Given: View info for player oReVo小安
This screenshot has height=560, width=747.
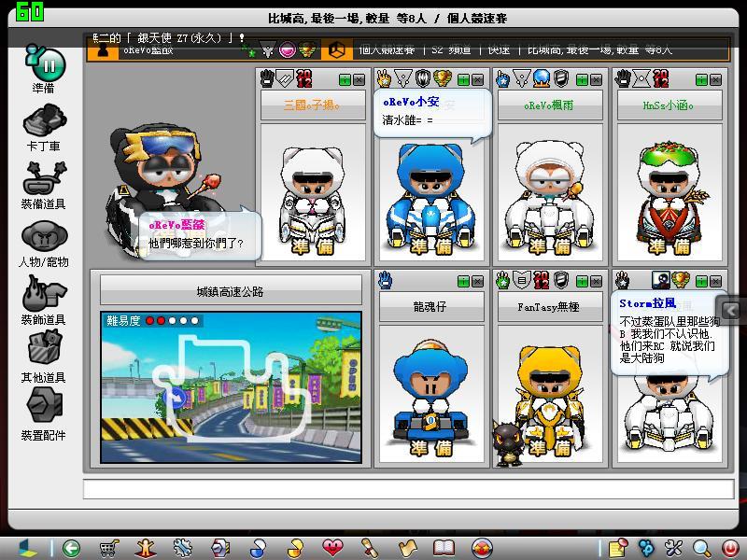Looking at the screenshot, I should click(x=463, y=79).
